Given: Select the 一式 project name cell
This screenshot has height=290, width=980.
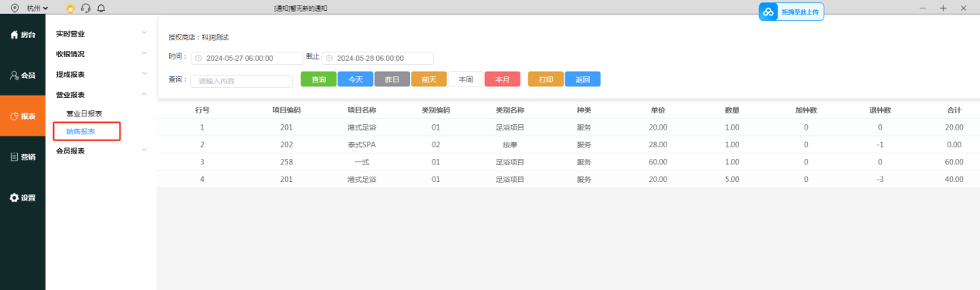Looking at the screenshot, I should (x=361, y=162).
